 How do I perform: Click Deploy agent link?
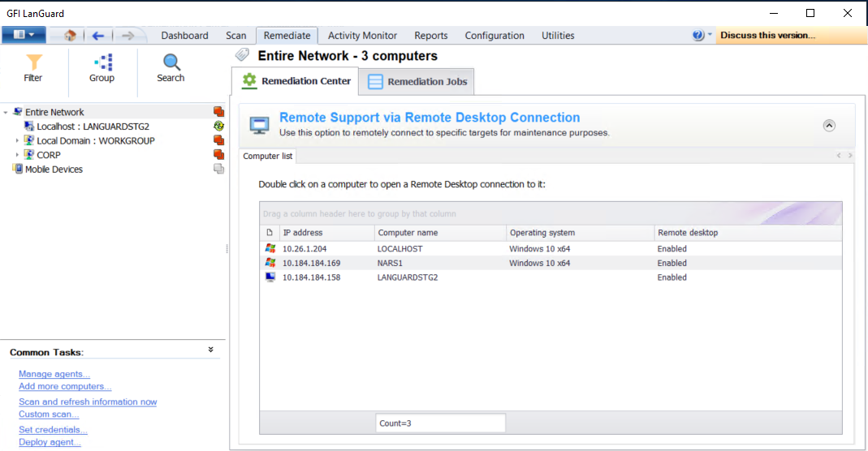click(x=50, y=442)
